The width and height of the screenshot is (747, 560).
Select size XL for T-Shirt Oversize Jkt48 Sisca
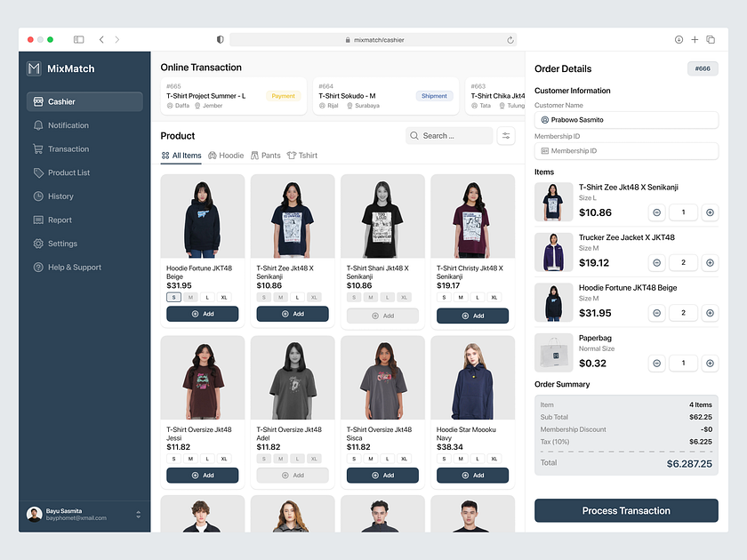pyautogui.click(x=404, y=459)
